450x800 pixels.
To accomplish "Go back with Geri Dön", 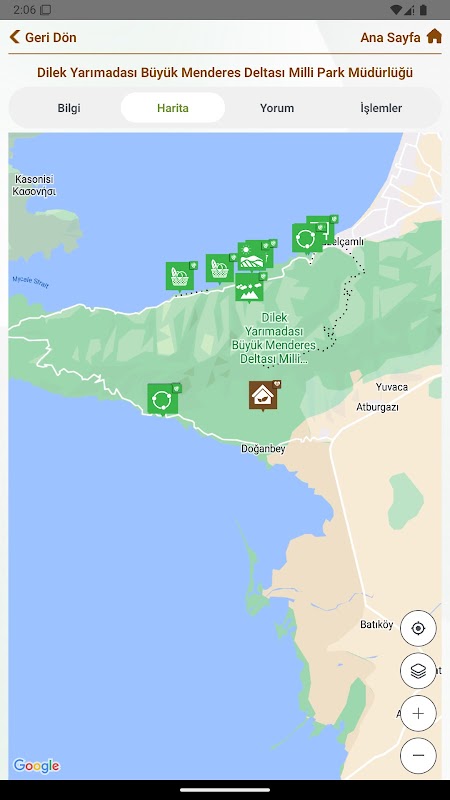I will [x=43, y=37].
